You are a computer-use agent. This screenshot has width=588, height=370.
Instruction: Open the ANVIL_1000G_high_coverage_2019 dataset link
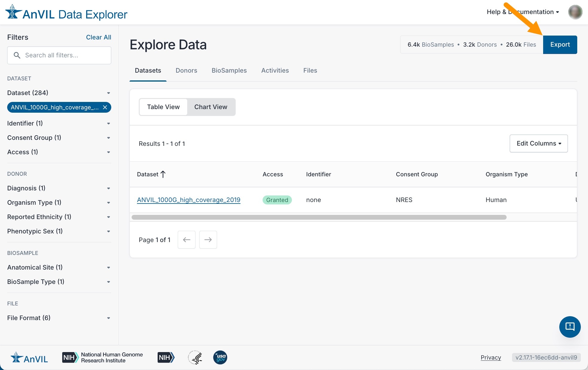[189, 200]
